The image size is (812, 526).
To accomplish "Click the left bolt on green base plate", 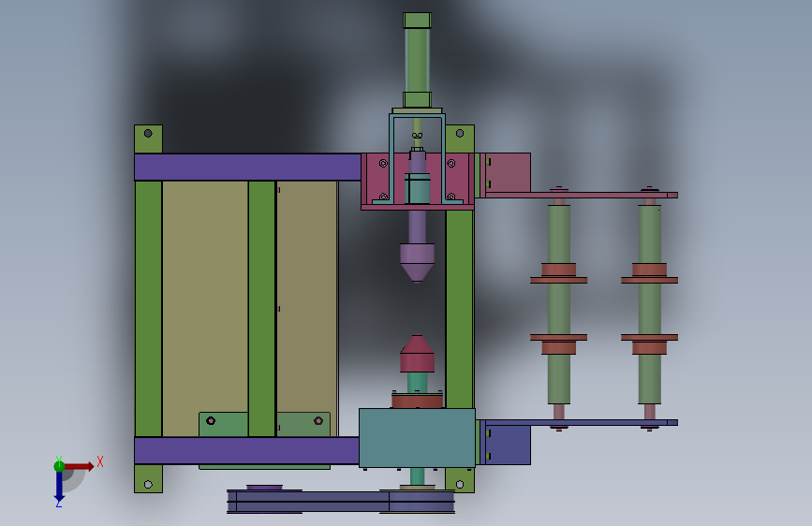I will tap(211, 420).
